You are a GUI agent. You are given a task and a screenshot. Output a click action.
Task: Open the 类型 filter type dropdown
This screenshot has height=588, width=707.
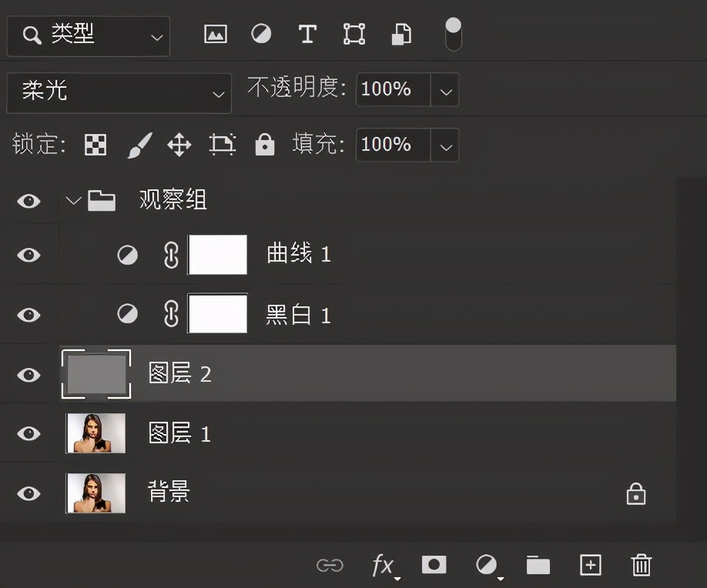click(89, 36)
